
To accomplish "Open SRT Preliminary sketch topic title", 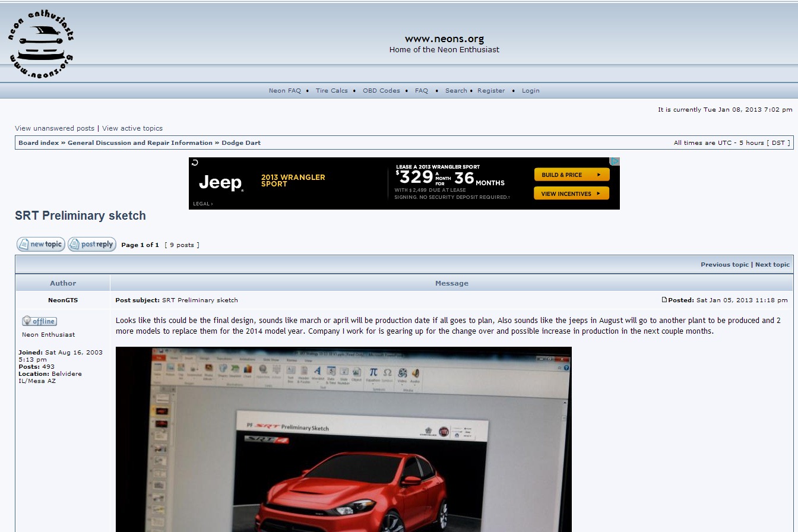I will tap(80, 216).
